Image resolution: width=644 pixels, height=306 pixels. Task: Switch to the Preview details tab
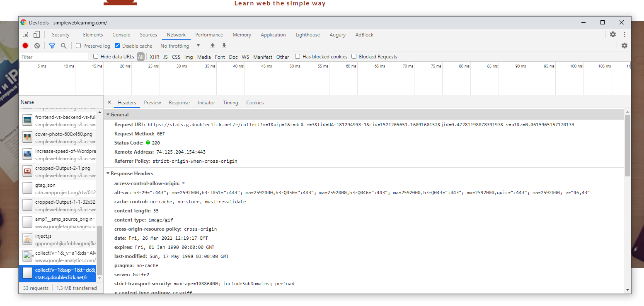(153, 103)
